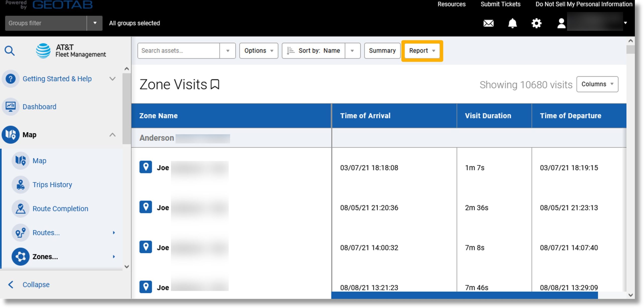Viewport: 644px width, 308px height.
Task: Expand the Zones submenu arrow
Action: (x=114, y=257)
